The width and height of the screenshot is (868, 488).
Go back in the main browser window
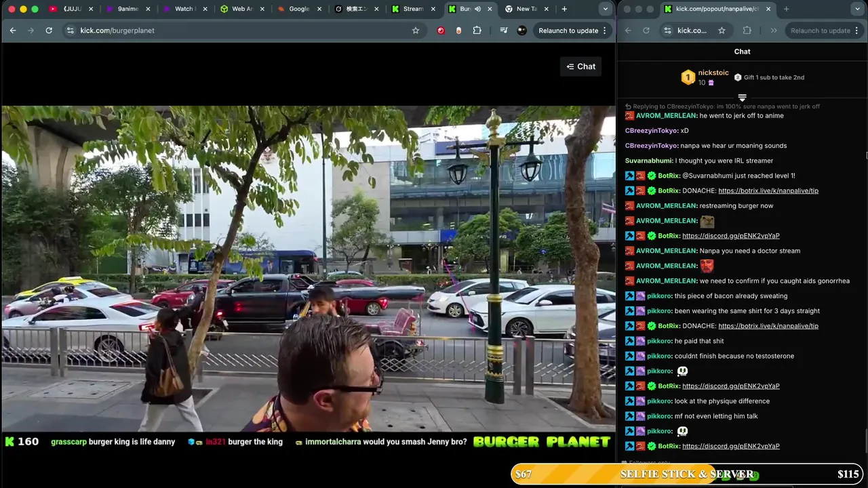point(13,30)
